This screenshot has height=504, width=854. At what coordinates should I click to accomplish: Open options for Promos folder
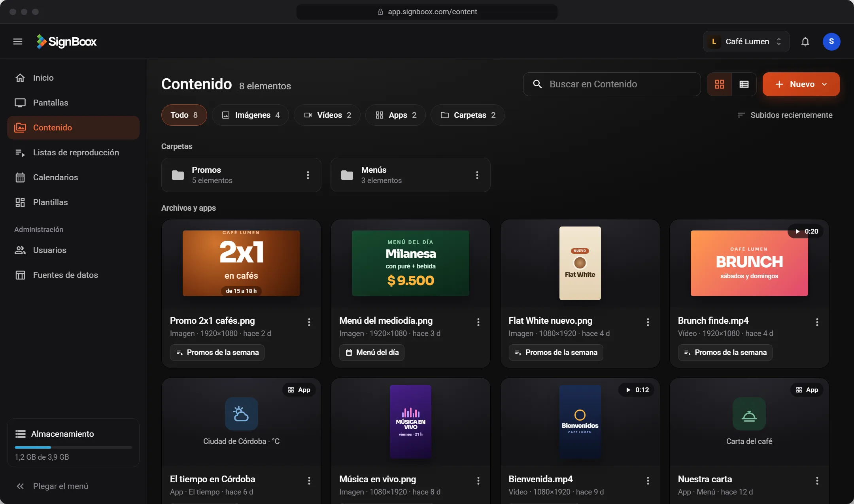coord(308,175)
